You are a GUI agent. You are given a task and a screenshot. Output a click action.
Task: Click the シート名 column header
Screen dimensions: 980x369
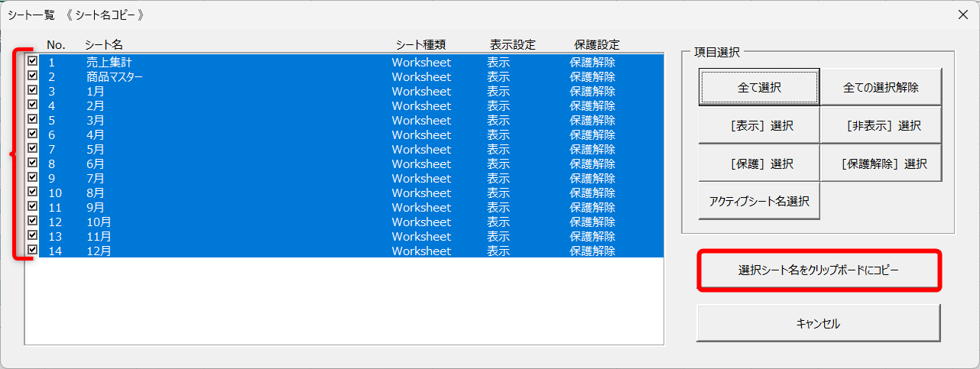click(x=104, y=45)
